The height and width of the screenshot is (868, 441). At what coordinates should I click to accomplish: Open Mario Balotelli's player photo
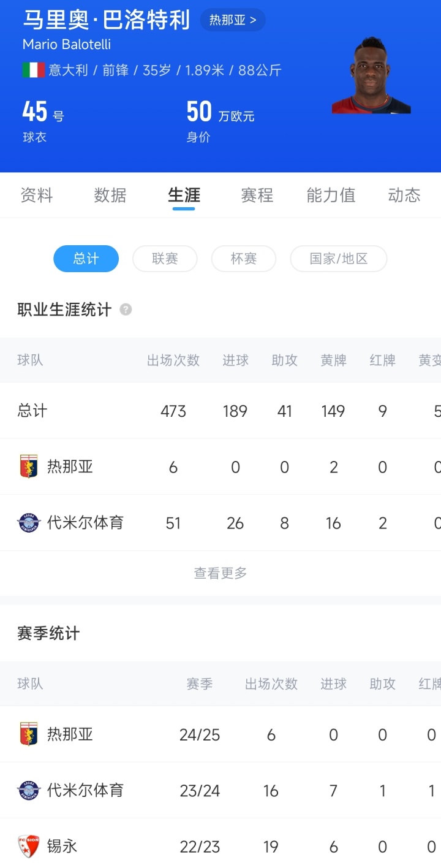[371, 76]
